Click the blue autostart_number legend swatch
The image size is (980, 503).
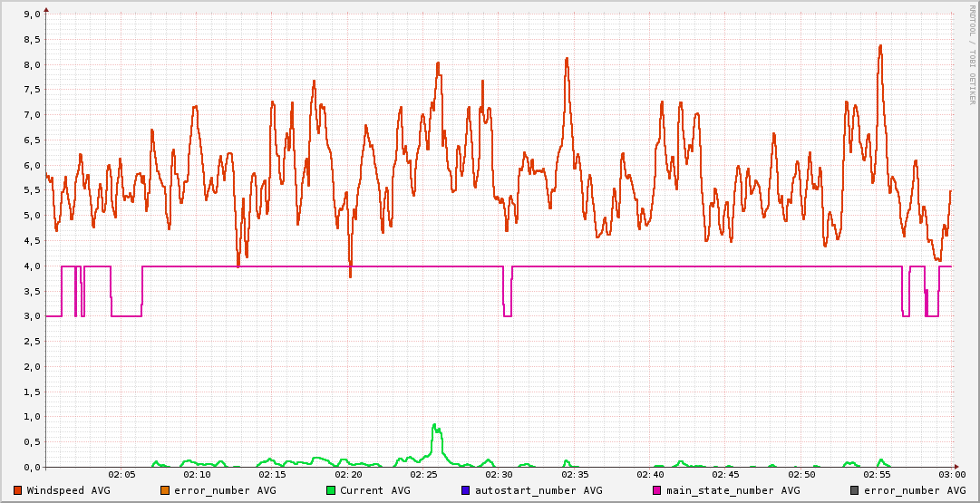(466, 490)
